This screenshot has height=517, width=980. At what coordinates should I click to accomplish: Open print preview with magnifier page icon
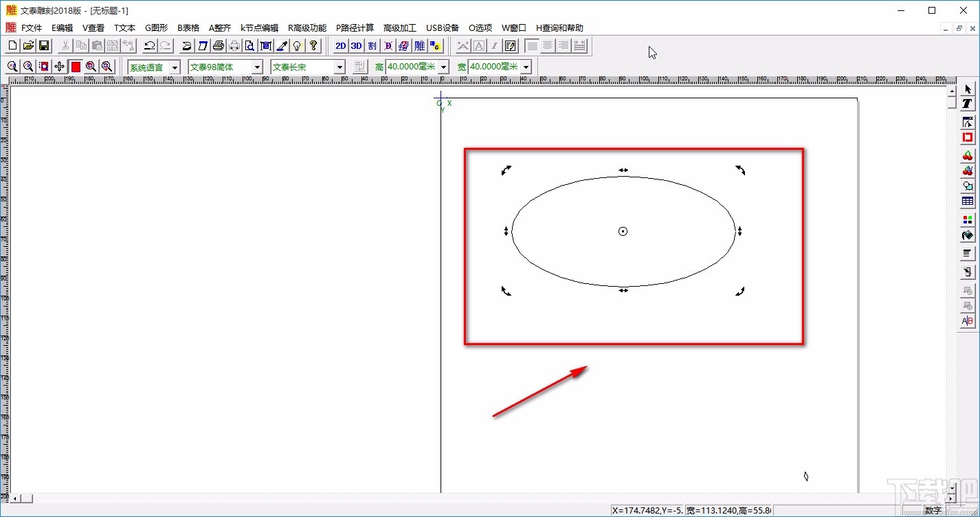pyautogui.click(x=250, y=46)
